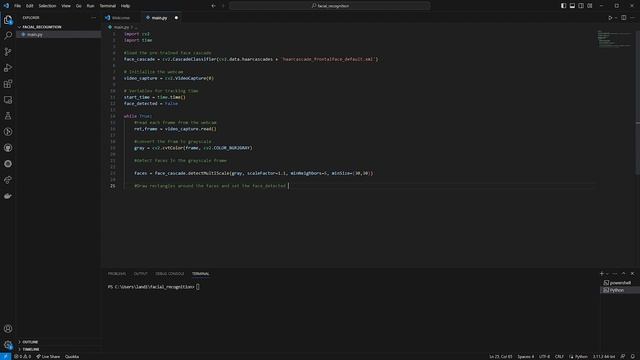Image resolution: width=640 pixels, height=360 pixels.
Task: Go back with the navigation arrow
Action: click(213, 6)
